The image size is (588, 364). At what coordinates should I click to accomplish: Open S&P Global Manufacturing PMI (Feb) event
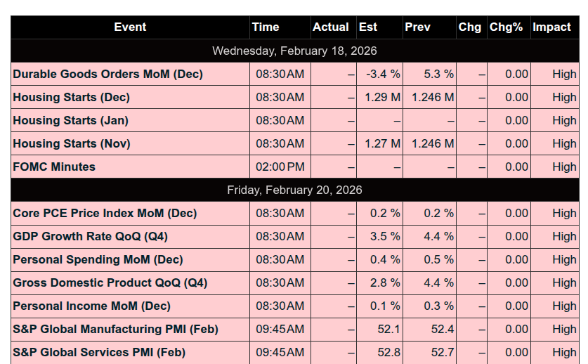(115, 329)
